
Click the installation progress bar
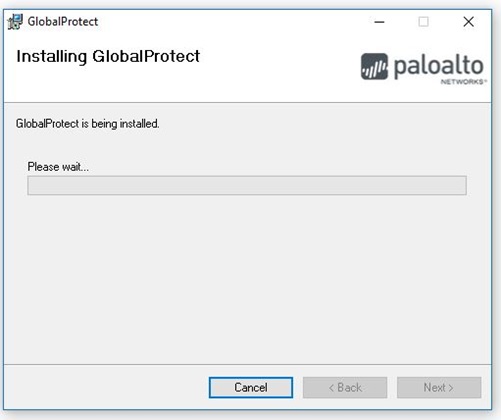pyautogui.click(x=247, y=185)
